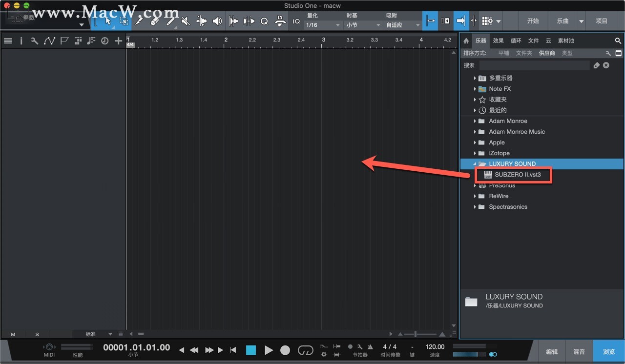
Task: Toggle autoscroll arrow button
Action: 460,21
